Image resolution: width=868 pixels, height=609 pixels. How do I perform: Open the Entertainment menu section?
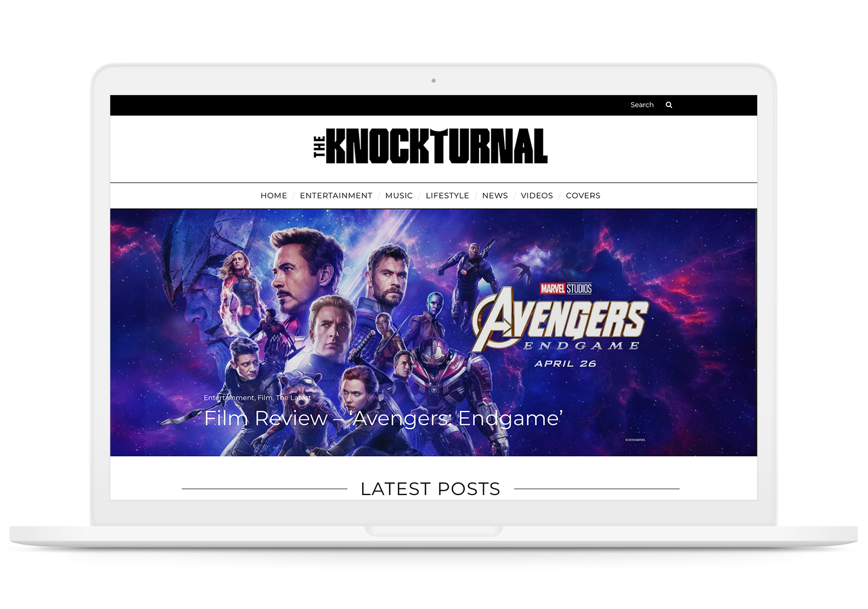336,196
